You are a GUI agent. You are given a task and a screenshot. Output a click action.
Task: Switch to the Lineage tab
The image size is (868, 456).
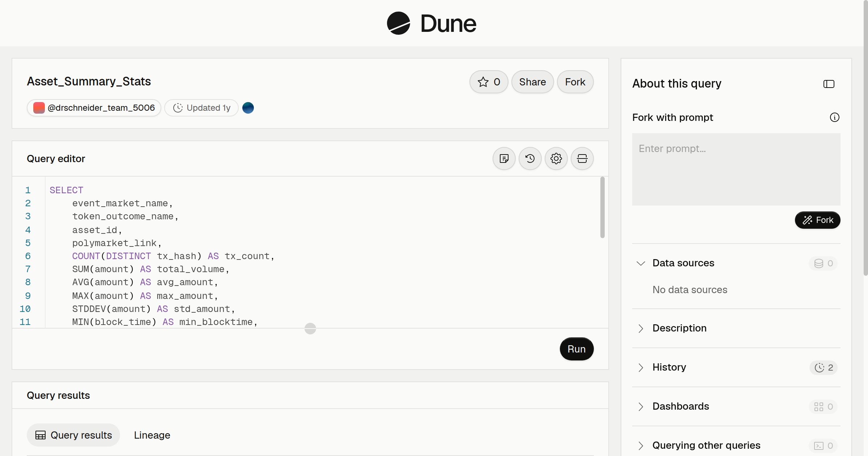[x=152, y=435]
